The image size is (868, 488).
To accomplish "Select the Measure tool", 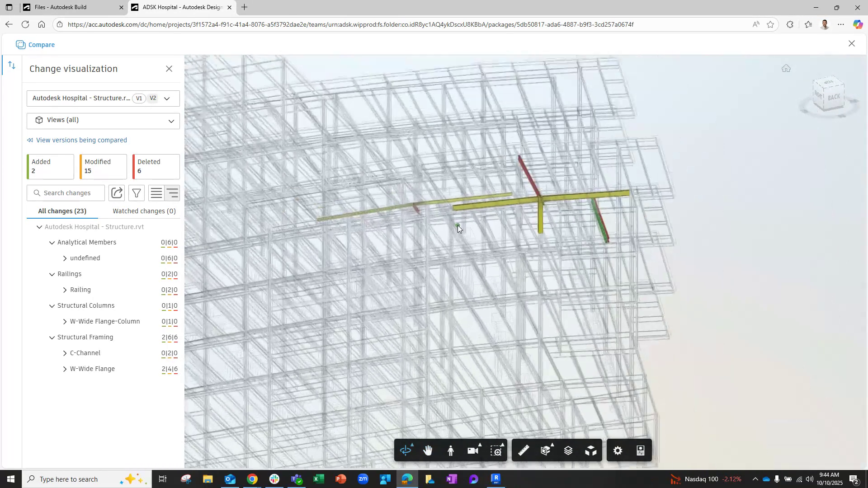I will (524, 450).
